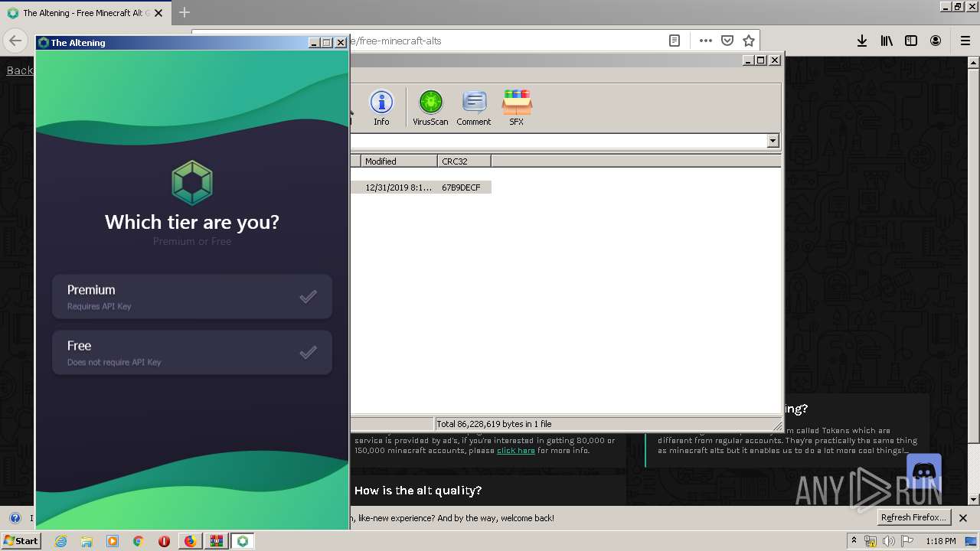The height and width of the screenshot is (551, 980).
Task: Go back in Firefox
Action: click(x=15, y=41)
